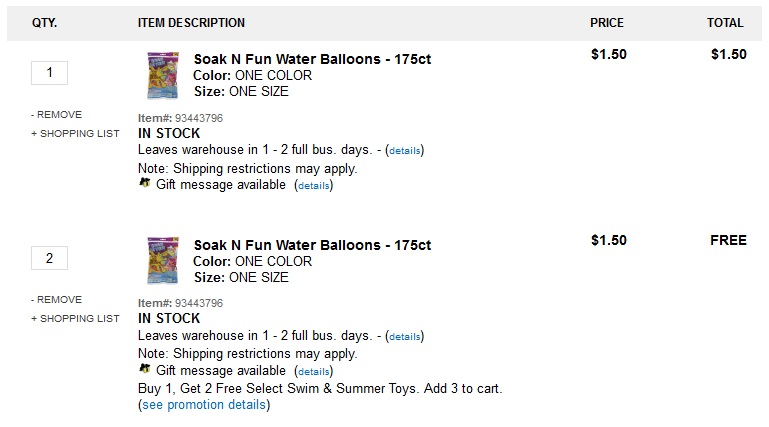This screenshot has width=769, height=427.
Task: Click the gift icon for the quantity 2 item
Action: pos(145,370)
